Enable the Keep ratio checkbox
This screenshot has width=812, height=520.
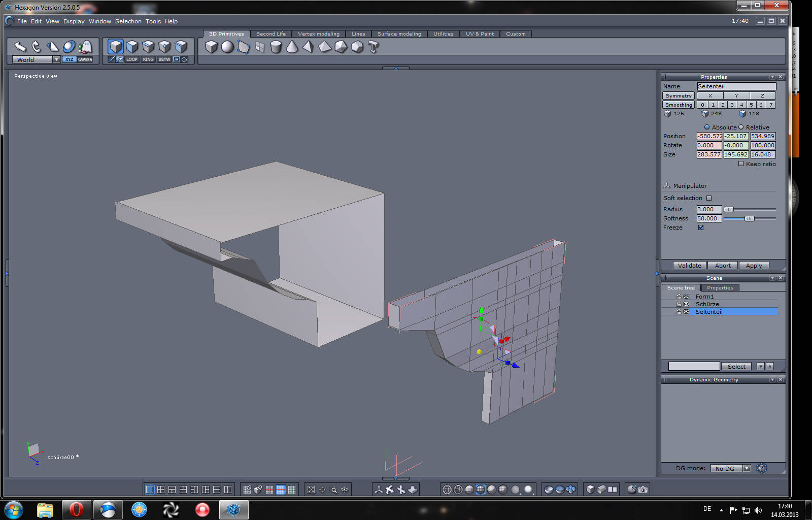(x=741, y=164)
